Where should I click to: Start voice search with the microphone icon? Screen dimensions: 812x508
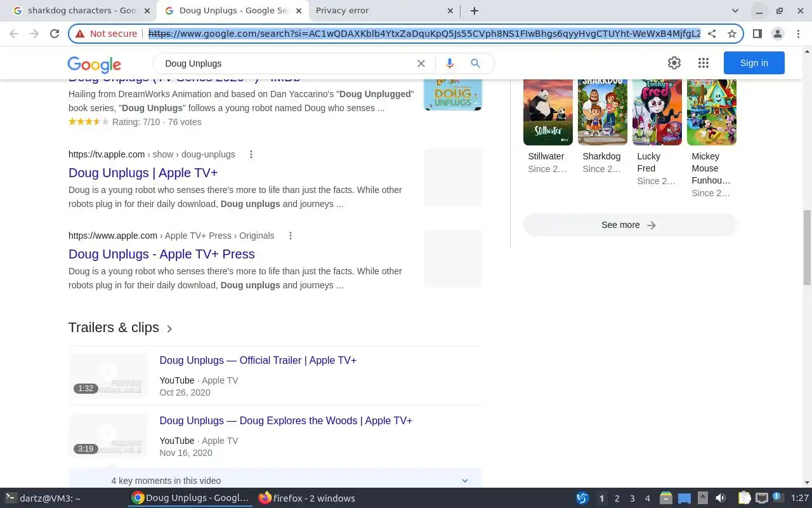tap(450, 63)
